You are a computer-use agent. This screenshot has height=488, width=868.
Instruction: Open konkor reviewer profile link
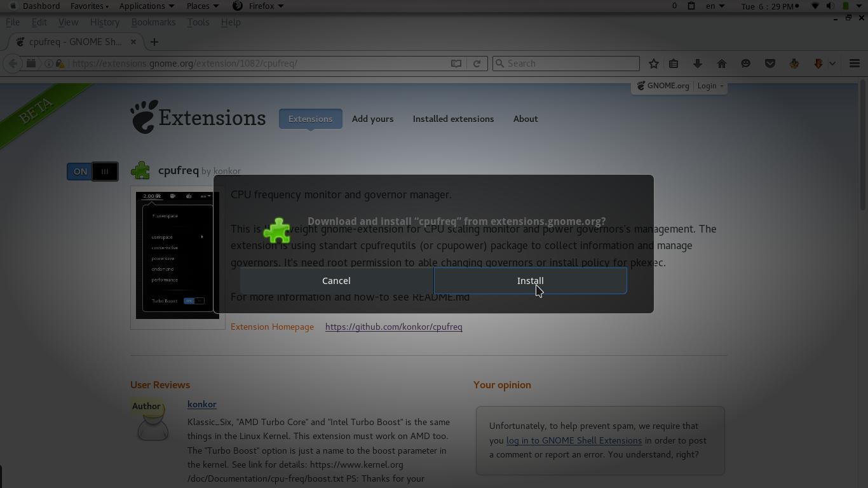pyautogui.click(x=201, y=404)
